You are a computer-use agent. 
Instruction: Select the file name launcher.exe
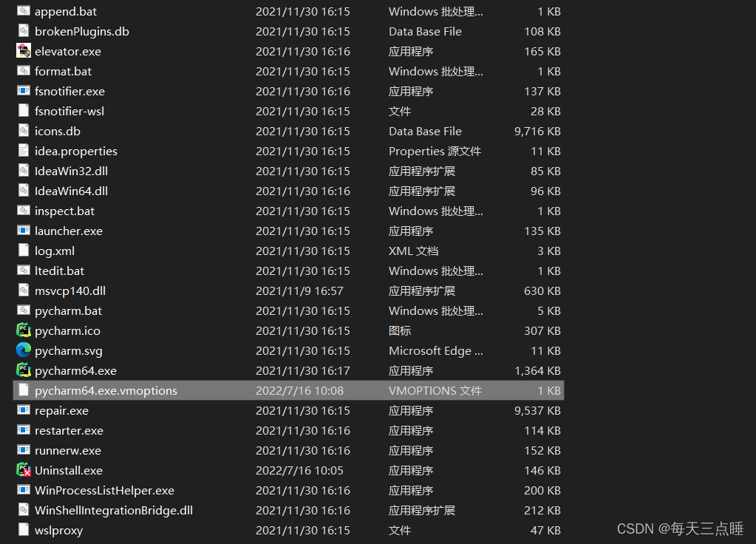click(69, 231)
